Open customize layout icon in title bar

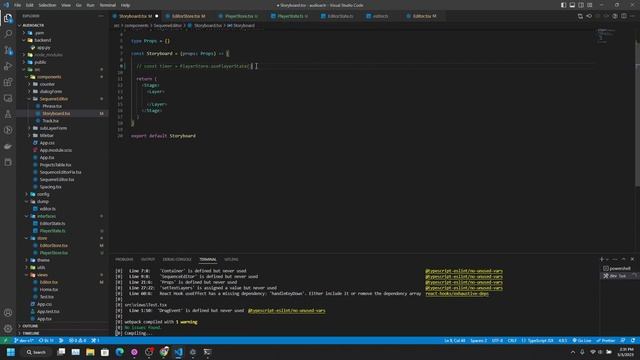tap(590, 5)
